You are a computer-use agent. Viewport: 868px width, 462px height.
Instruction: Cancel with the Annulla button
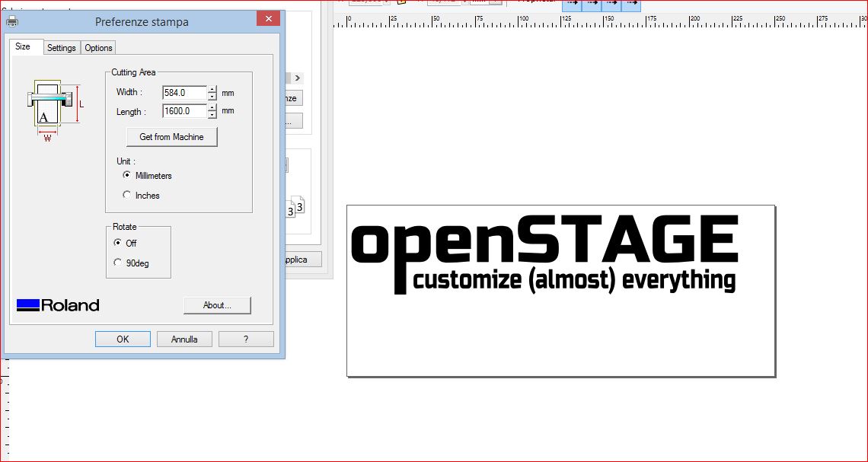pyautogui.click(x=184, y=339)
